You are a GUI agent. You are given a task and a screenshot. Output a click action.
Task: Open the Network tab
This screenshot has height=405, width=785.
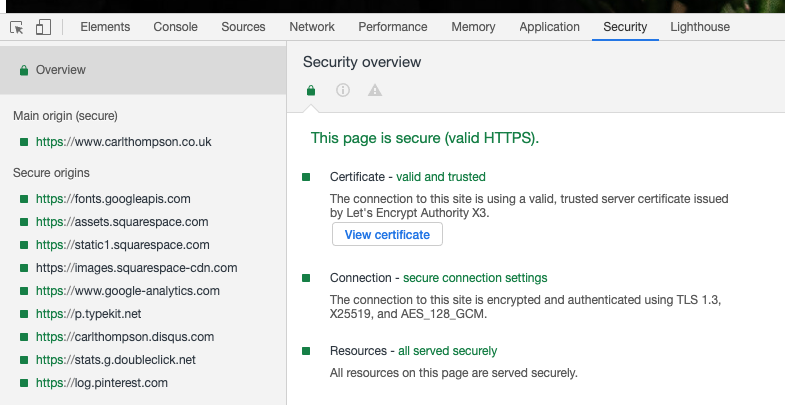pyautogui.click(x=312, y=27)
